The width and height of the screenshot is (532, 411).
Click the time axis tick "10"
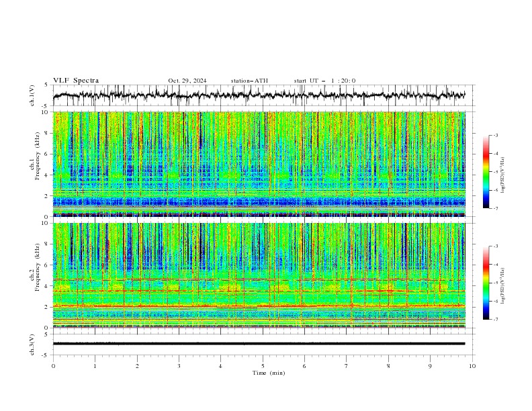pos(472,366)
